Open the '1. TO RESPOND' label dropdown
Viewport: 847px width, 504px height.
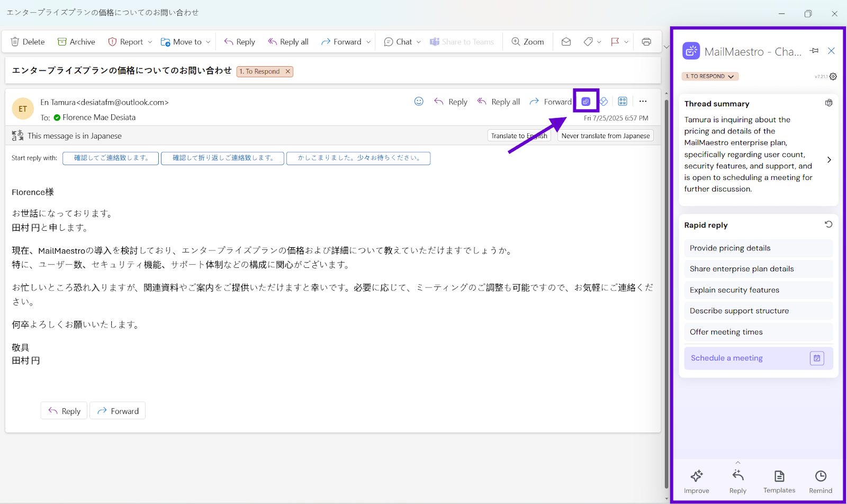[x=710, y=76]
